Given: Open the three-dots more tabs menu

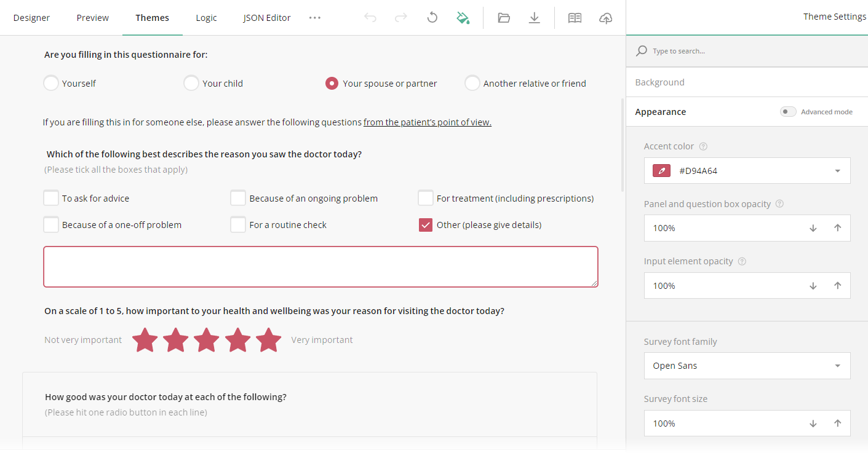Looking at the screenshot, I should coord(315,18).
